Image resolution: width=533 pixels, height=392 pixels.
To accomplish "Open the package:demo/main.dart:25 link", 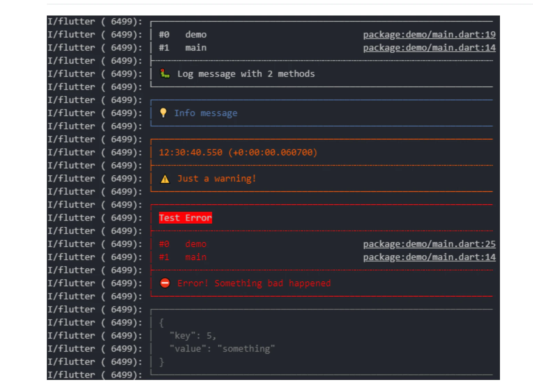I will coord(429,244).
